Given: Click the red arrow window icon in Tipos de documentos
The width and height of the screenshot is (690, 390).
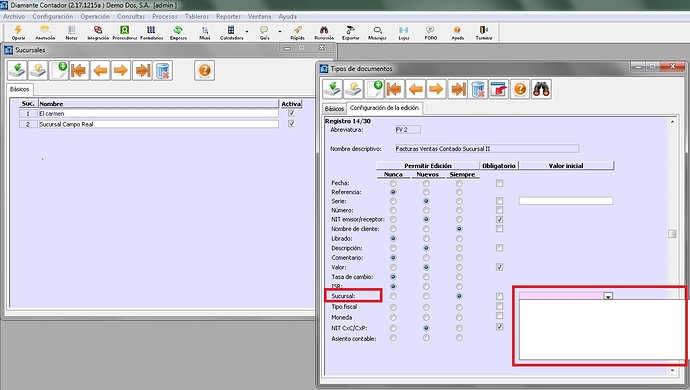Looking at the screenshot, I should pos(499,89).
